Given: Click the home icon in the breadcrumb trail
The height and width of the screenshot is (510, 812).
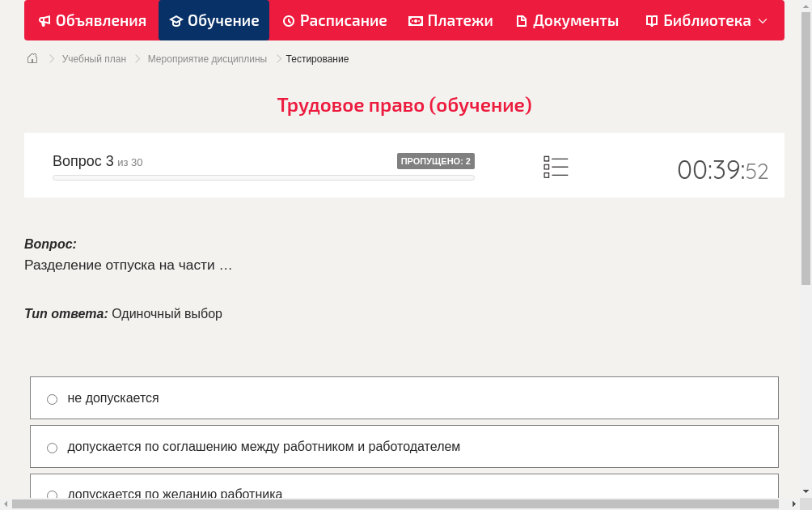Looking at the screenshot, I should coord(32,58).
